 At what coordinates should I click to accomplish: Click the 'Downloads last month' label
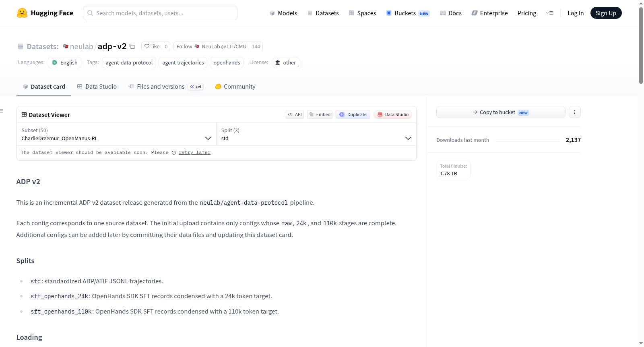pos(463,140)
